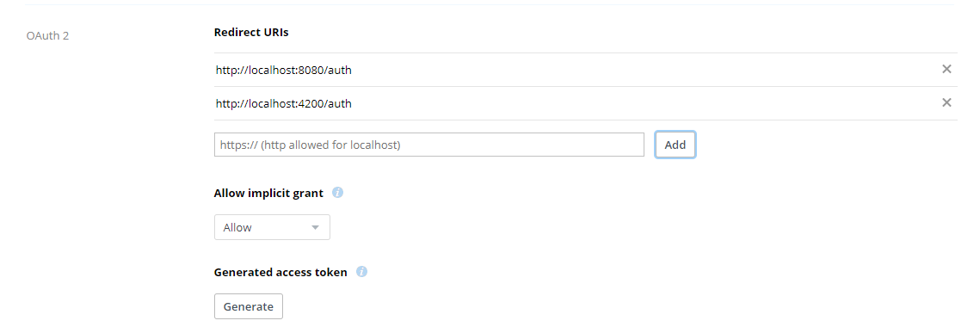Viewport: 980px width, 333px height.
Task: Click the Generated access token label
Action: coord(280,273)
